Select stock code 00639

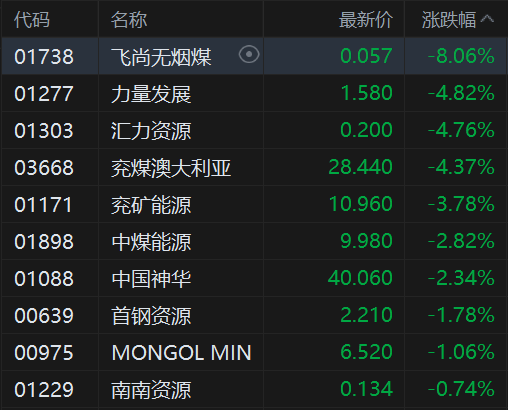44,315
